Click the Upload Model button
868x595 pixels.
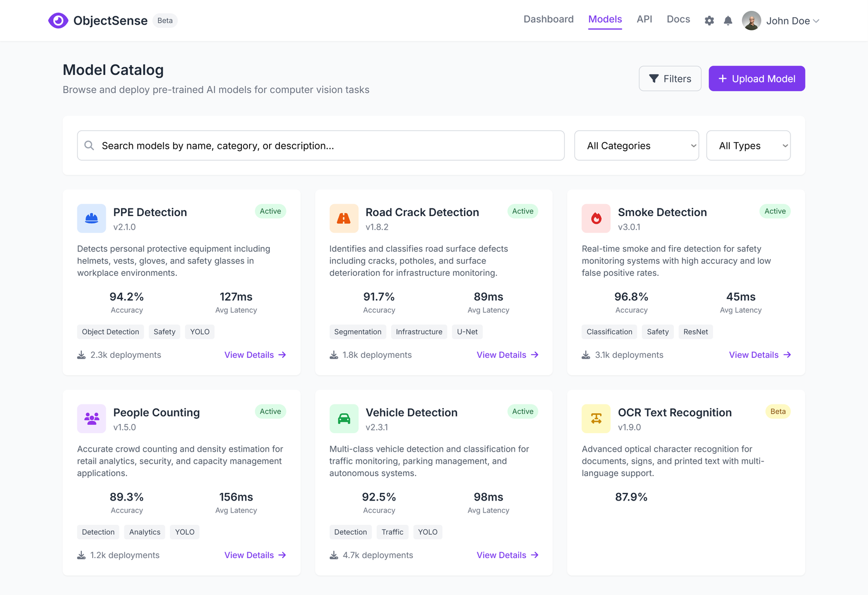[756, 78]
